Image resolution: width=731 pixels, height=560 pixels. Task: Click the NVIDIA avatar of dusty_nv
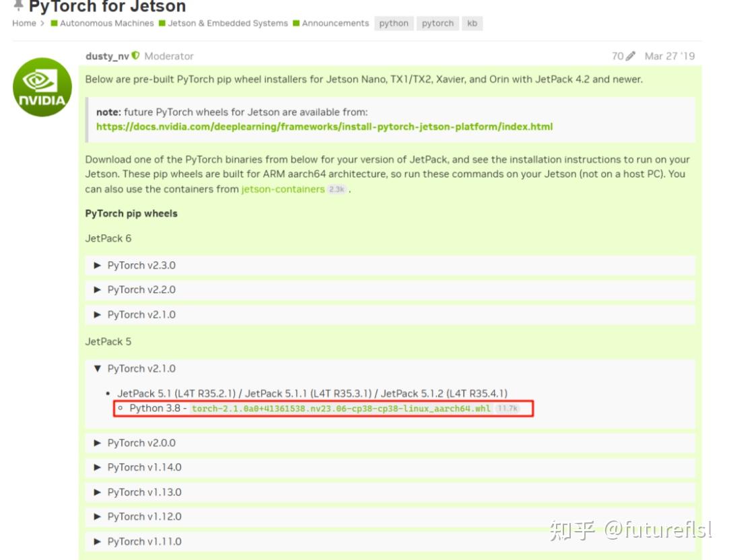click(x=42, y=87)
